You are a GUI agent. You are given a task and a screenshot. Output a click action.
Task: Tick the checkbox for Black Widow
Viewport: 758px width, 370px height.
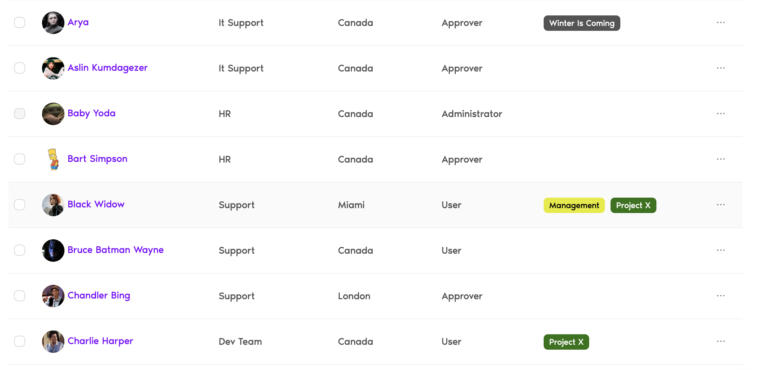pos(19,204)
